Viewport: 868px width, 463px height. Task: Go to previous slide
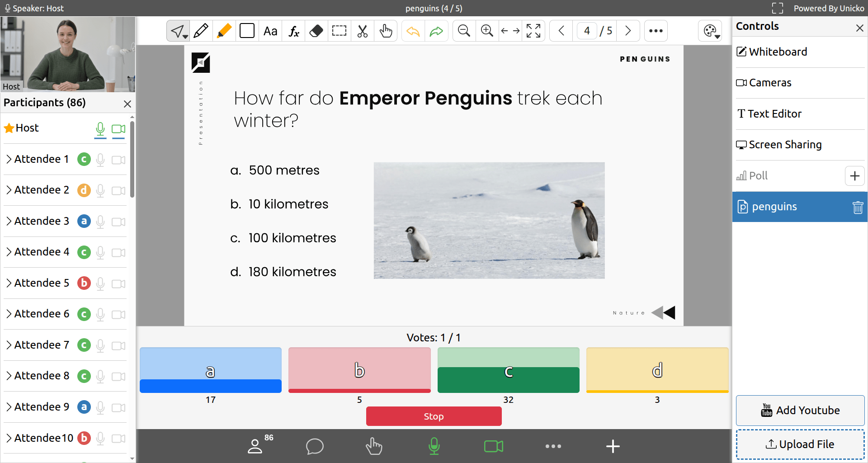coord(561,31)
